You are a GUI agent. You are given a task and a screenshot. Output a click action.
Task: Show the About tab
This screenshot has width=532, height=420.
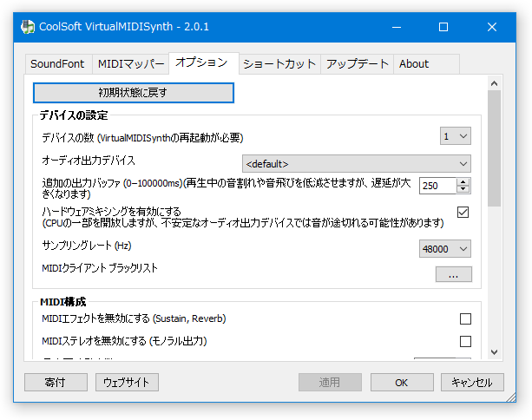click(x=426, y=63)
